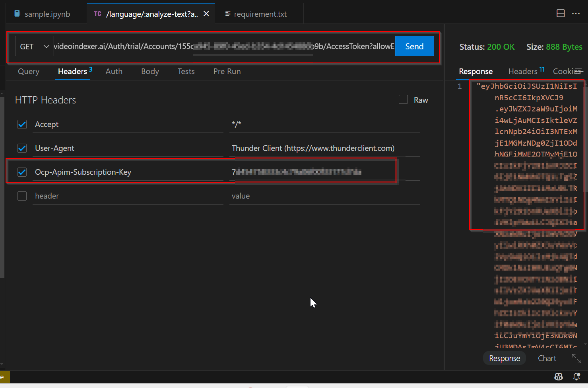Select the /language/:analyze-text Thunder Client tab

[x=151, y=14]
